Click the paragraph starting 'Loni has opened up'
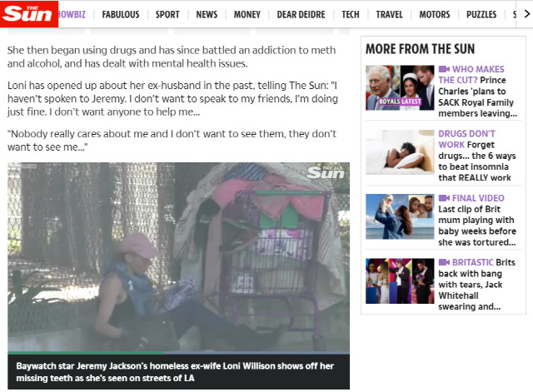 [x=172, y=98]
